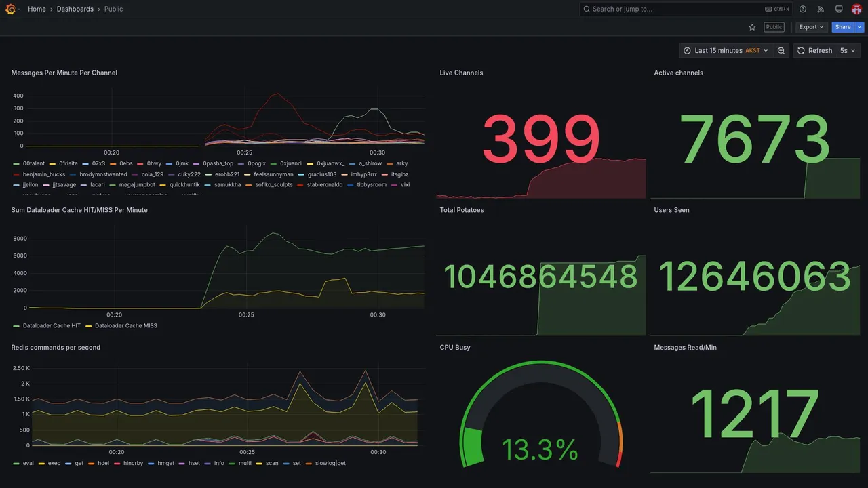
Task: Toggle the eval series in Redis legend
Action: (24, 464)
